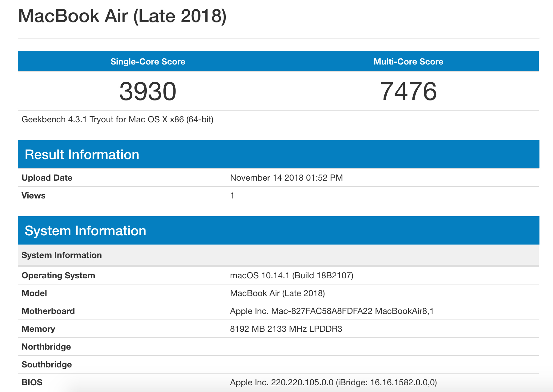This screenshot has width=553, height=392.
Task: Click the multi-core score value 7476
Action: tap(408, 91)
